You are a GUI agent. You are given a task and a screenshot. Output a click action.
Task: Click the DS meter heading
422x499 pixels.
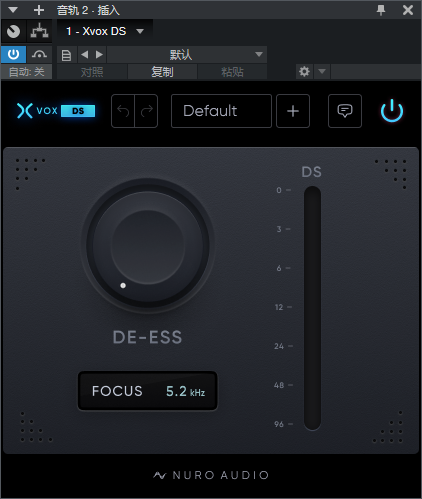(x=311, y=172)
